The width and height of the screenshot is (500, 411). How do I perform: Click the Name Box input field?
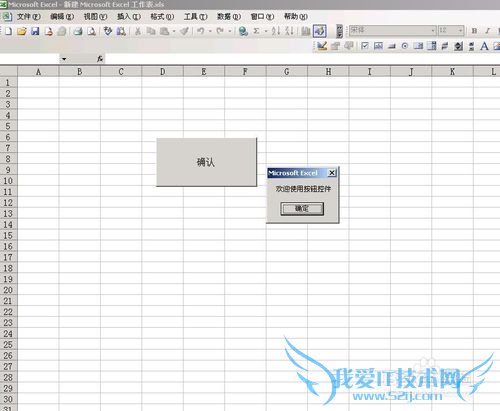[30, 59]
